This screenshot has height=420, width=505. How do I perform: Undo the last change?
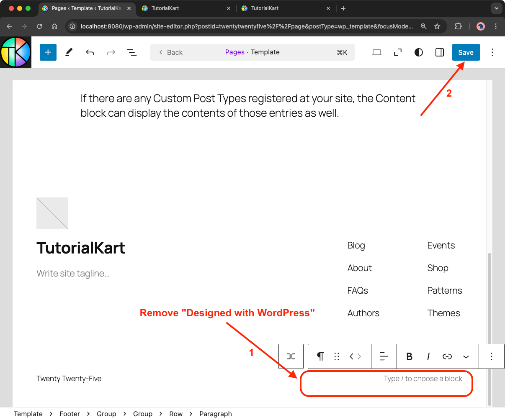(x=90, y=52)
